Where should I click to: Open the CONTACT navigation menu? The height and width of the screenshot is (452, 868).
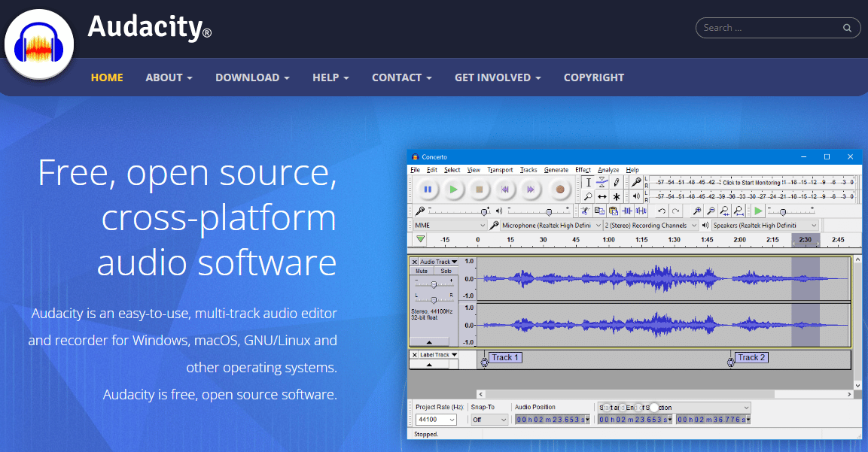[401, 77]
